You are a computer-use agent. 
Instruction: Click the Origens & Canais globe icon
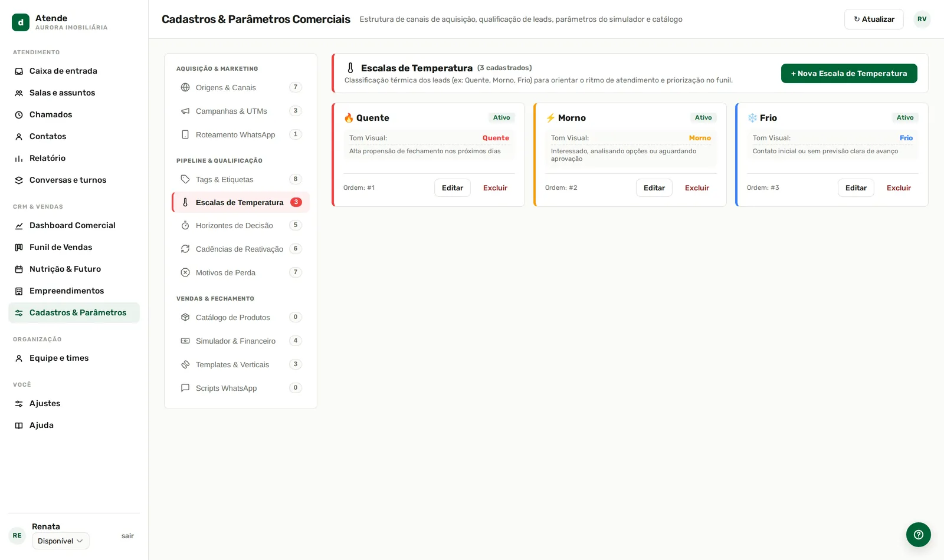tap(185, 87)
